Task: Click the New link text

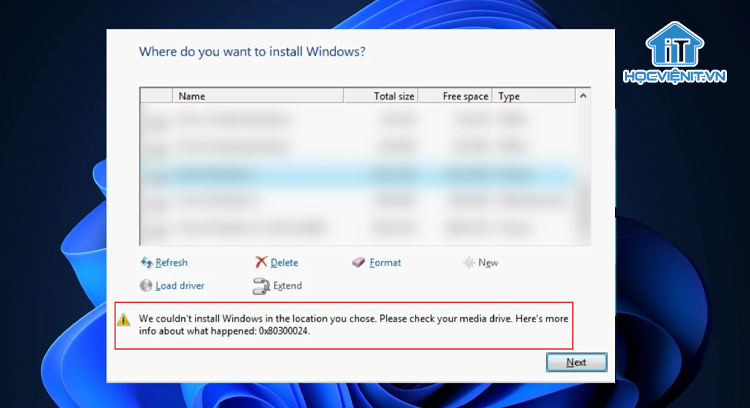Action: click(488, 263)
